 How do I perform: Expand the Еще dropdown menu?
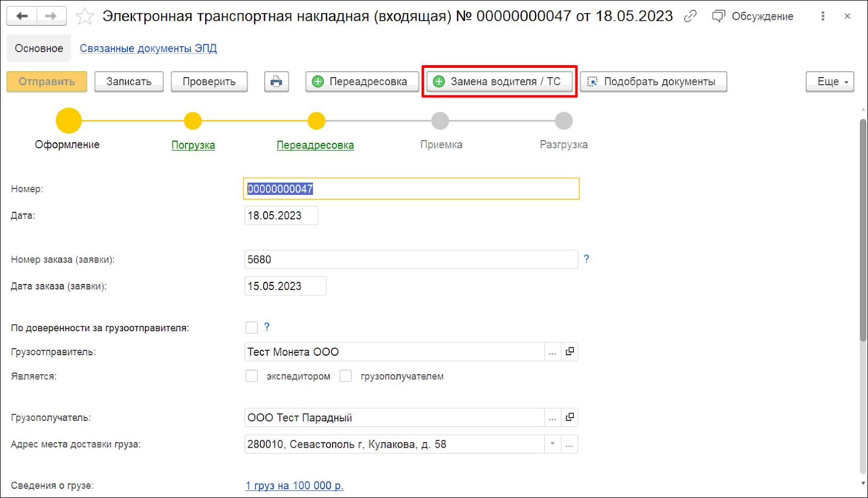[830, 82]
